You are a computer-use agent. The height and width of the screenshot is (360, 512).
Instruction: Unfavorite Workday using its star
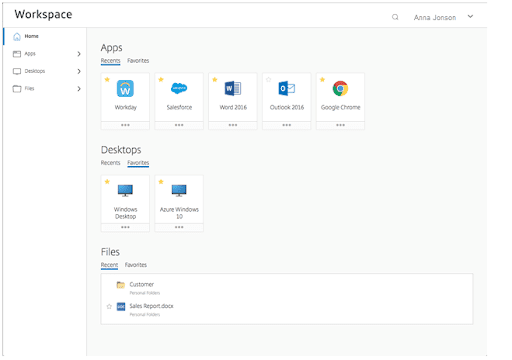pyautogui.click(x=107, y=79)
